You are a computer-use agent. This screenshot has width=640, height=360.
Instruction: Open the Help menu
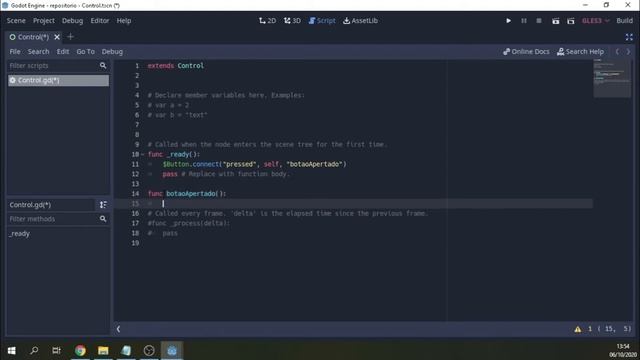click(124, 20)
